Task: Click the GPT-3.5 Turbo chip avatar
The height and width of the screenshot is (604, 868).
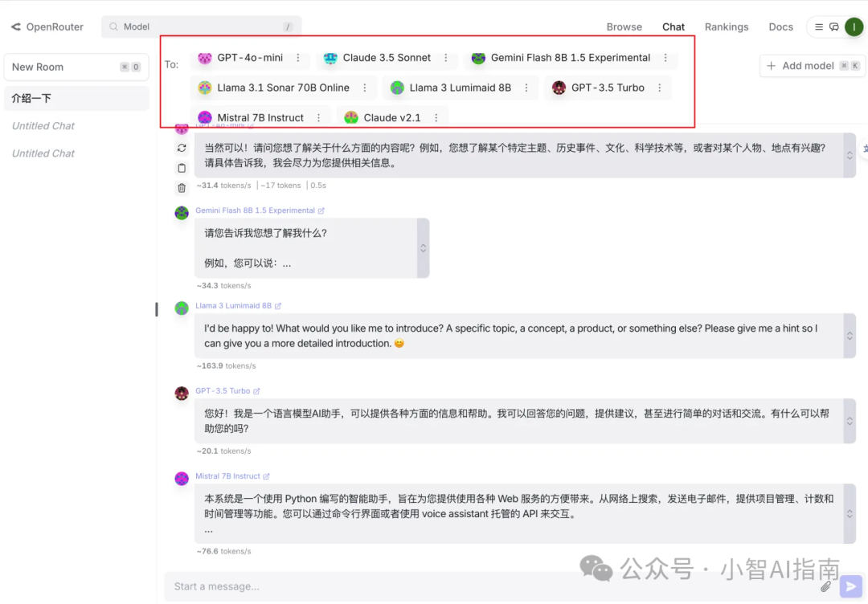Action: pos(559,88)
